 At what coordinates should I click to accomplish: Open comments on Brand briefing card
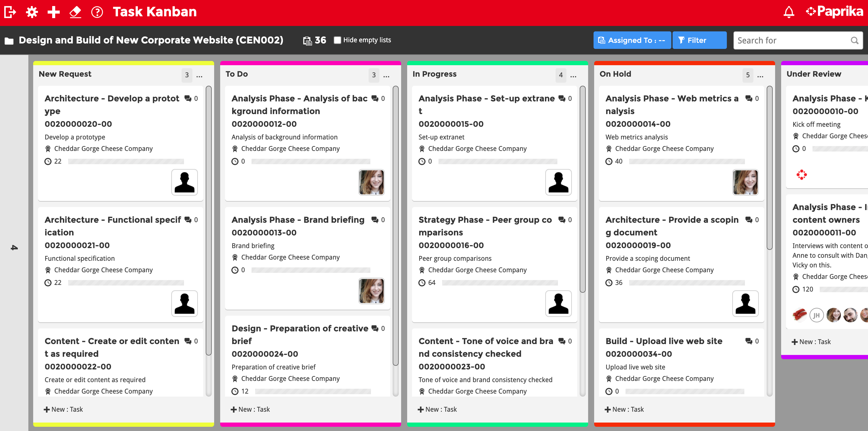click(x=375, y=220)
